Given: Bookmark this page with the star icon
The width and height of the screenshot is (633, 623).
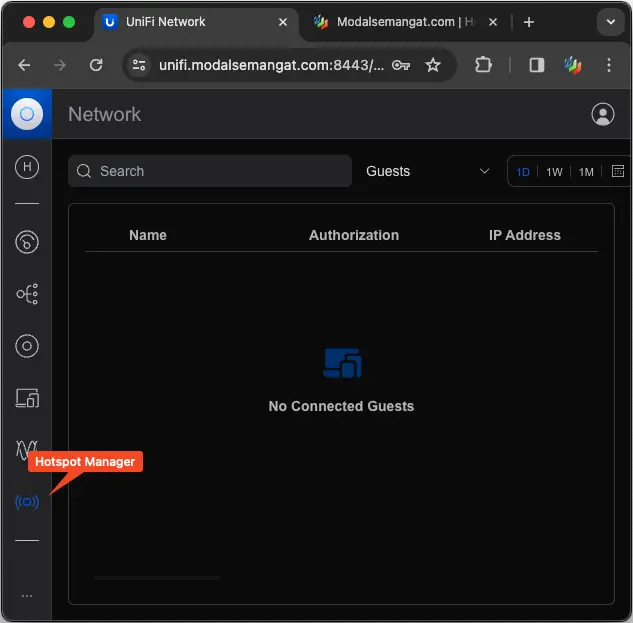Looking at the screenshot, I should click(x=432, y=65).
